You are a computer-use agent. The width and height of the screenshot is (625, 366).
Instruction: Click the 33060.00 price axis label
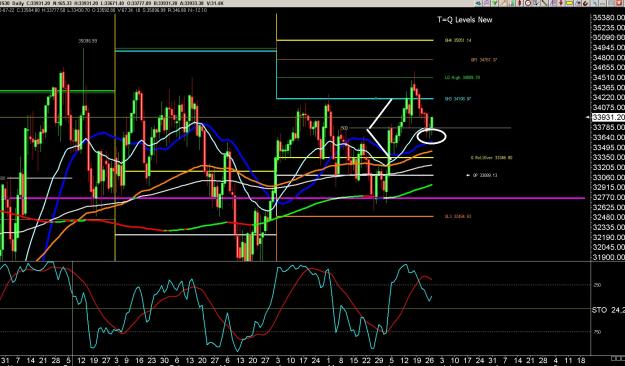[609, 177]
